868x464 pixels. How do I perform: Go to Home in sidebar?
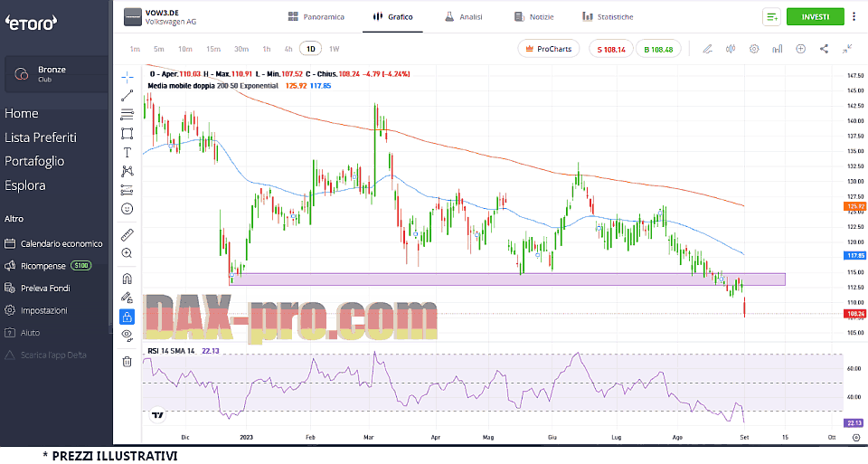coord(22,113)
